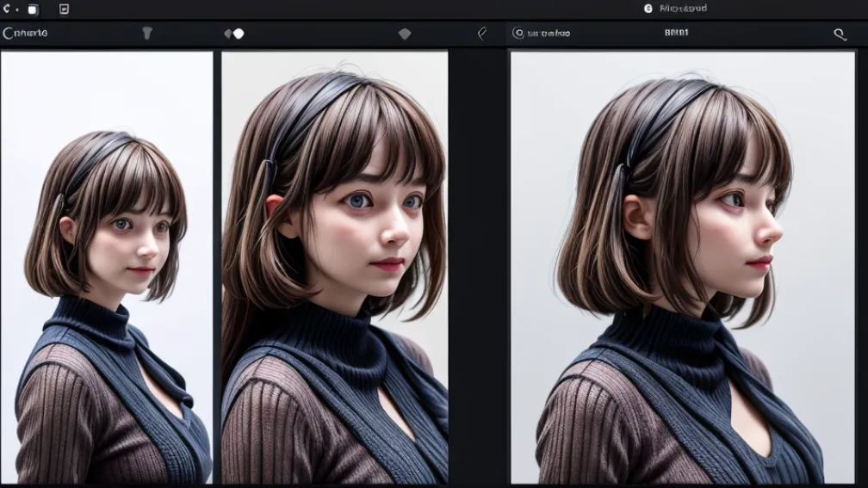Viewport: 868px width, 488px height.
Task: Click the round app icon beside the window title
Action: point(648,9)
